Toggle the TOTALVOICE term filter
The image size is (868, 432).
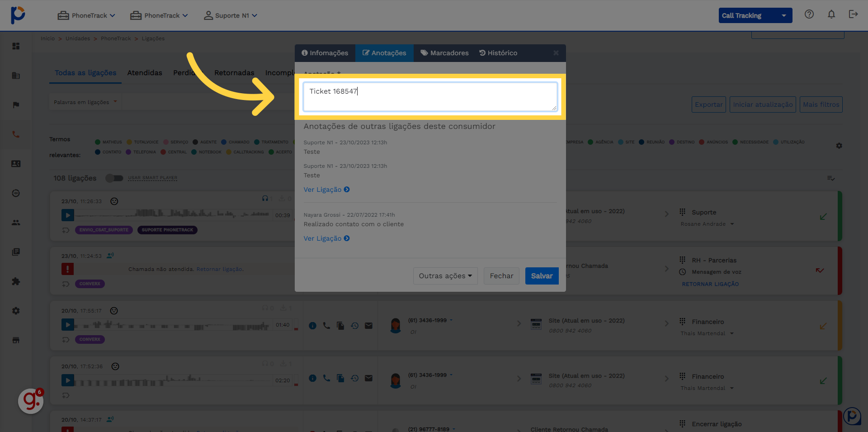(x=143, y=142)
